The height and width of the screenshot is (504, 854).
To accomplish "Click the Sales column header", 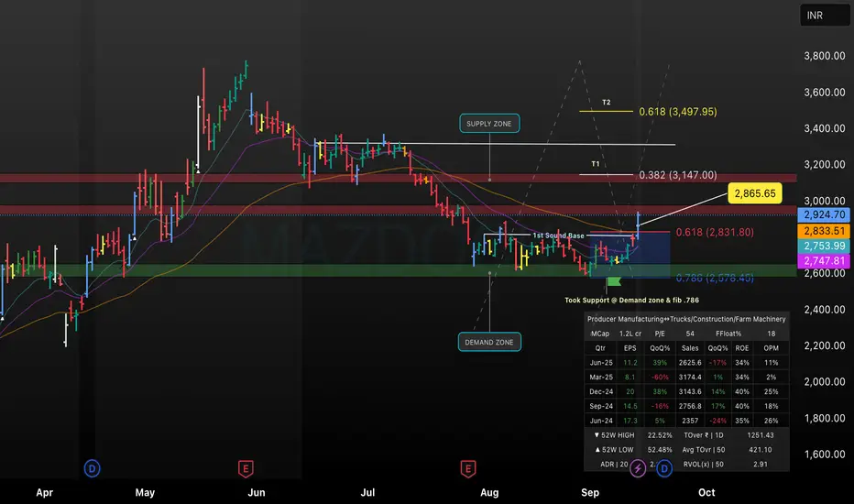I will [690, 348].
